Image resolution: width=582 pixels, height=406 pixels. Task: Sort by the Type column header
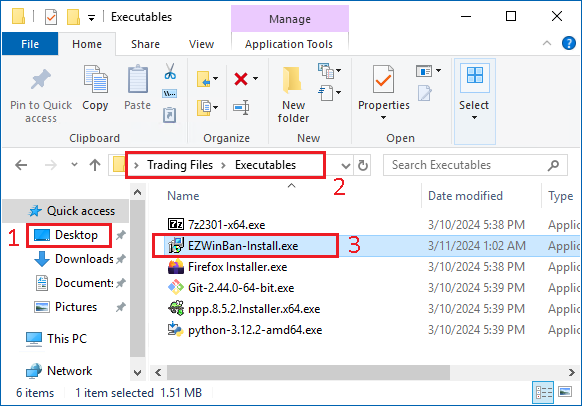pos(561,196)
